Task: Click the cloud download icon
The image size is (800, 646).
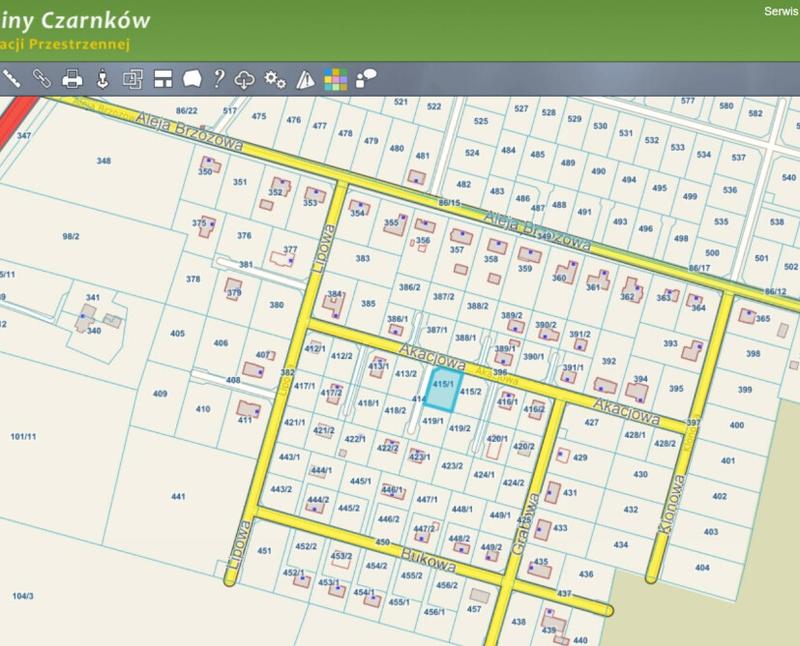Action: [x=246, y=77]
